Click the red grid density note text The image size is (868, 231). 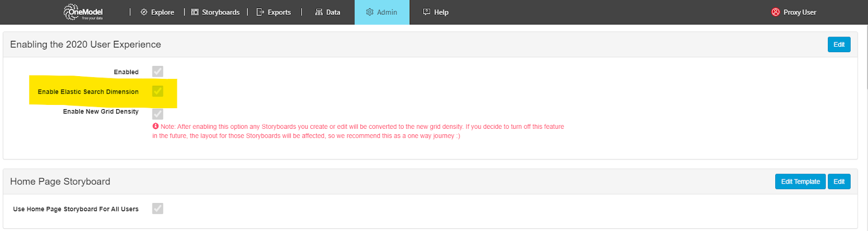coord(358,131)
